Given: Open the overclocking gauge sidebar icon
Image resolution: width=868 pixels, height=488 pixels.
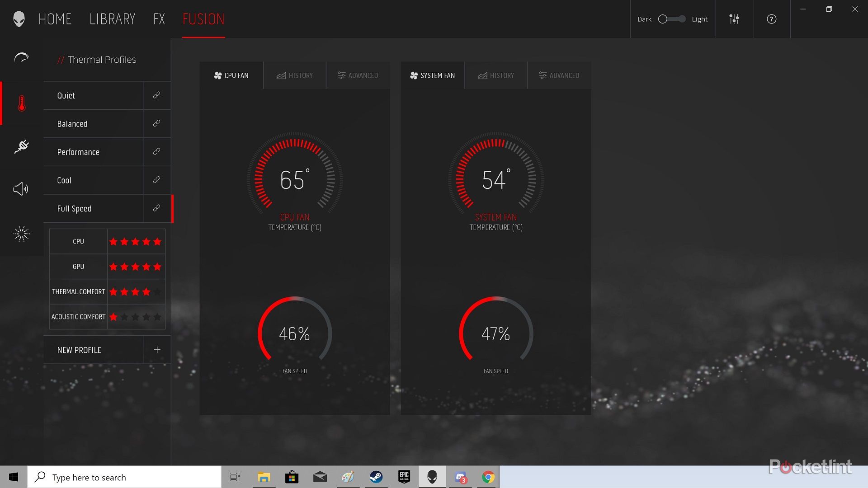Looking at the screenshot, I should coord(21,58).
